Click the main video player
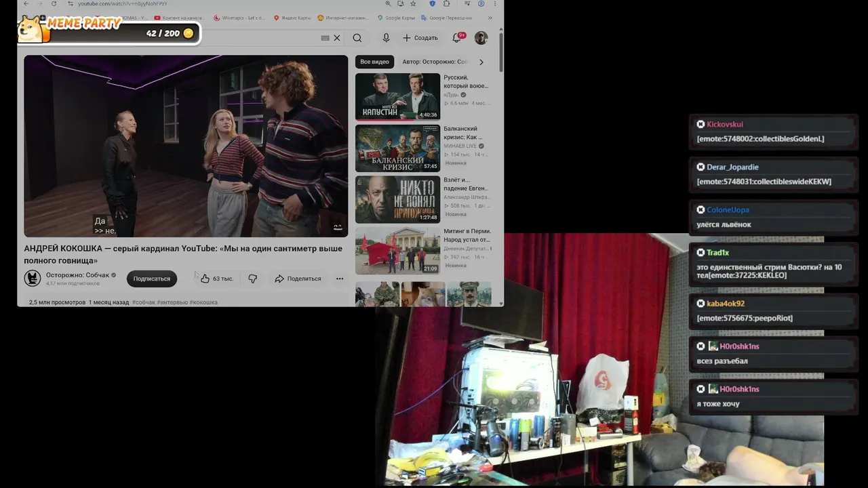Screen dimensions: 868x488 pyautogui.click(x=186, y=146)
